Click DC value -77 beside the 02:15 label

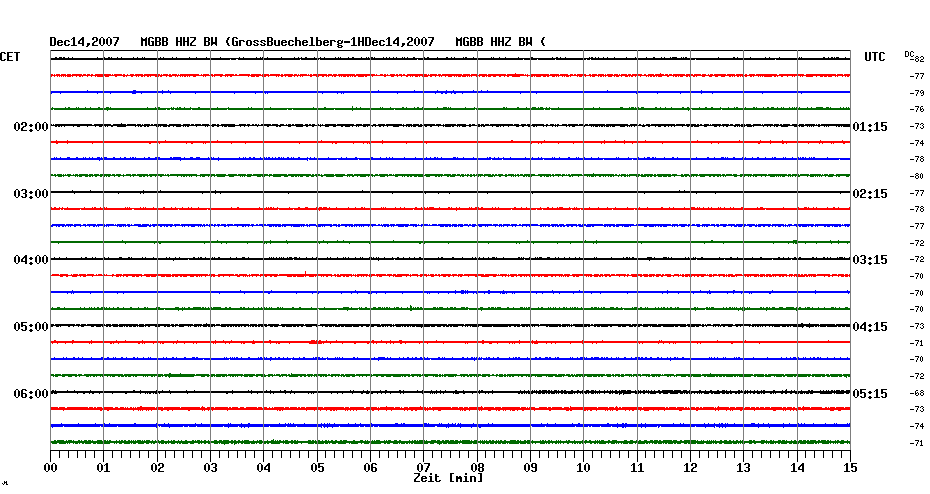point(917,193)
